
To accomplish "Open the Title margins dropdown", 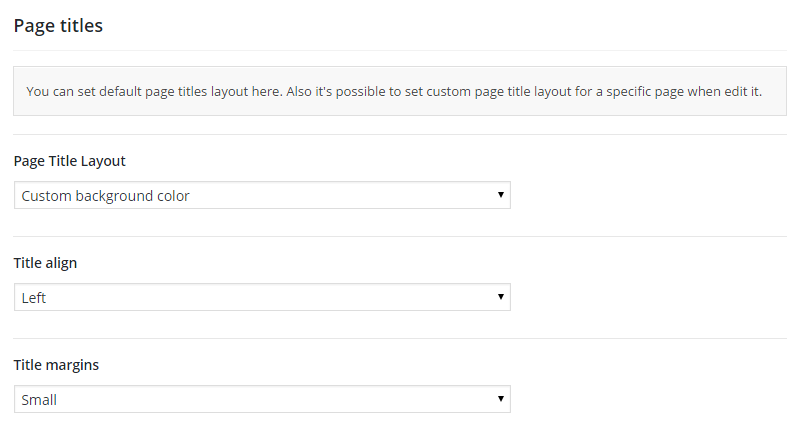I will pos(262,400).
